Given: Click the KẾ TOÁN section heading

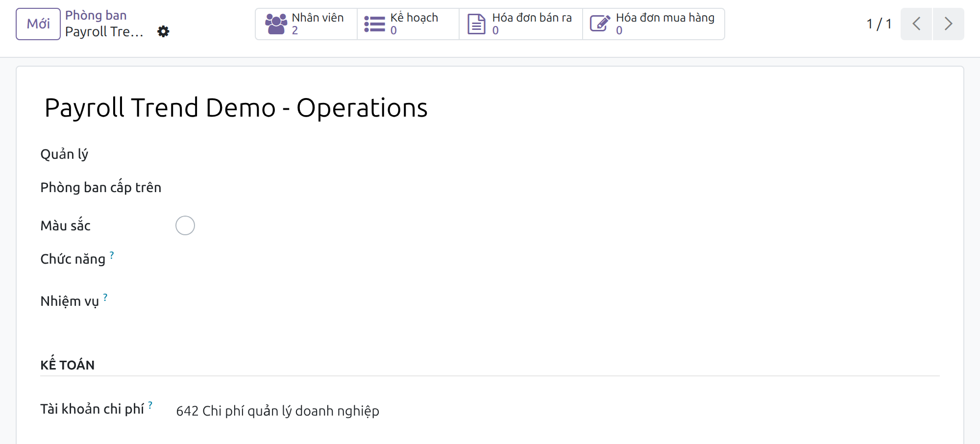Looking at the screenshot, I should [68, 365].
